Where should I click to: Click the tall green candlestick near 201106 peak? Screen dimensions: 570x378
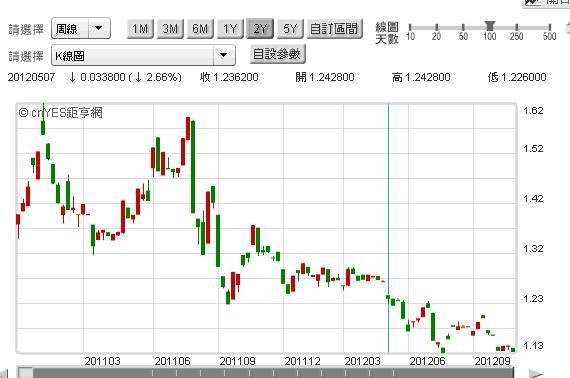[193, 167]
